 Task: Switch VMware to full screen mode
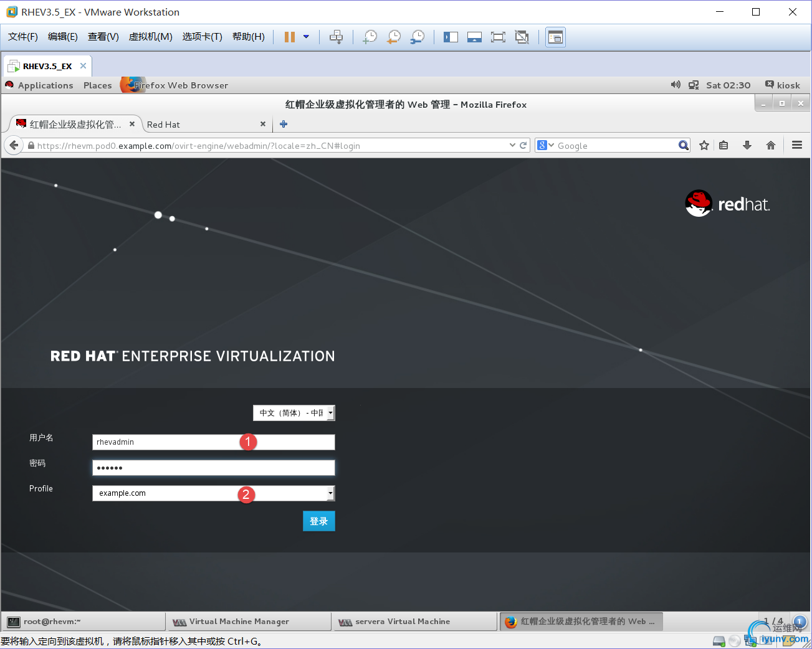click(498, 37)
